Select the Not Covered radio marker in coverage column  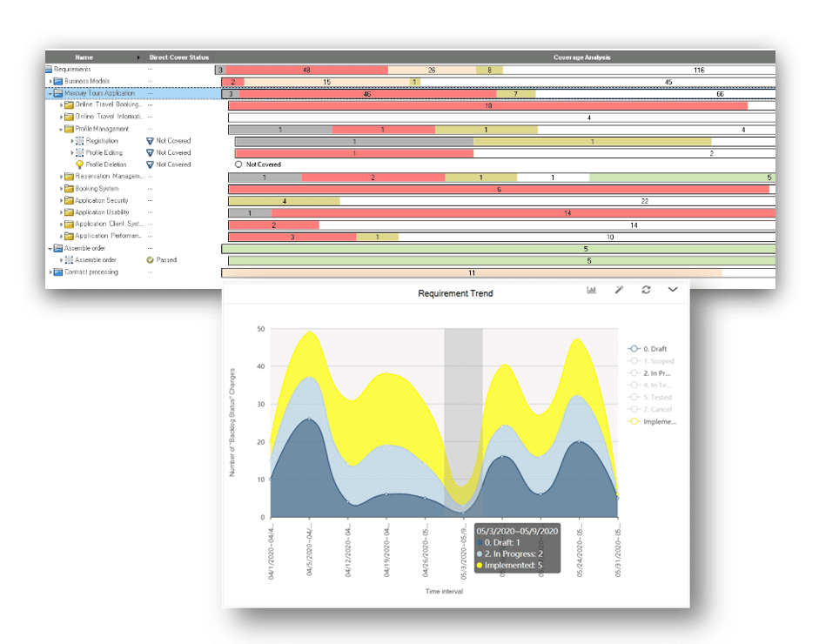click(238, 164)
